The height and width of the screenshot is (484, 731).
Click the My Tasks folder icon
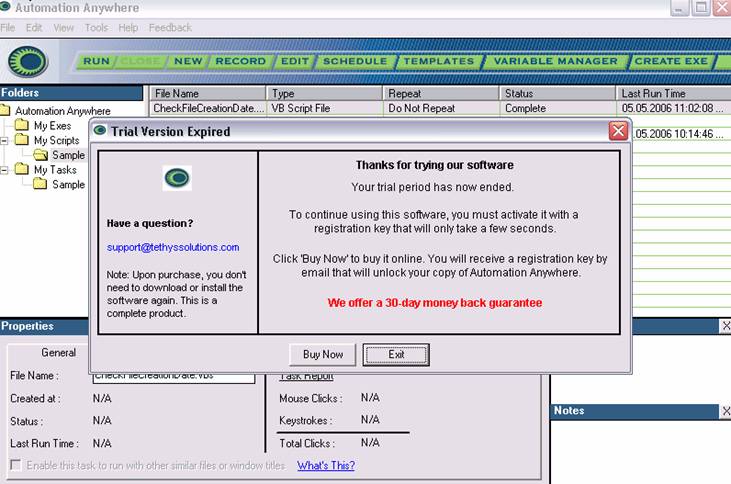tap(21, 169)
